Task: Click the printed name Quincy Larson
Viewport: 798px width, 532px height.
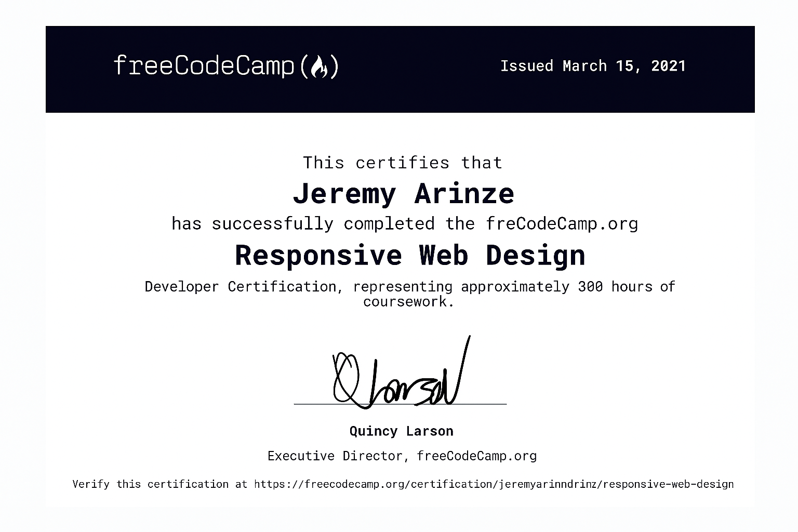Action: pyautogui.click(x=401, y=431)
